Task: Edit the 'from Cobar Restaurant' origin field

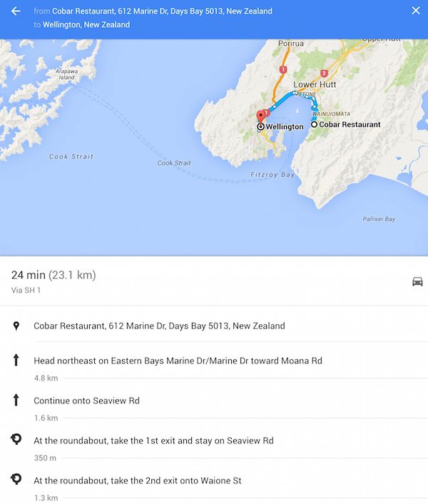Action: click(x=153, y=11)
